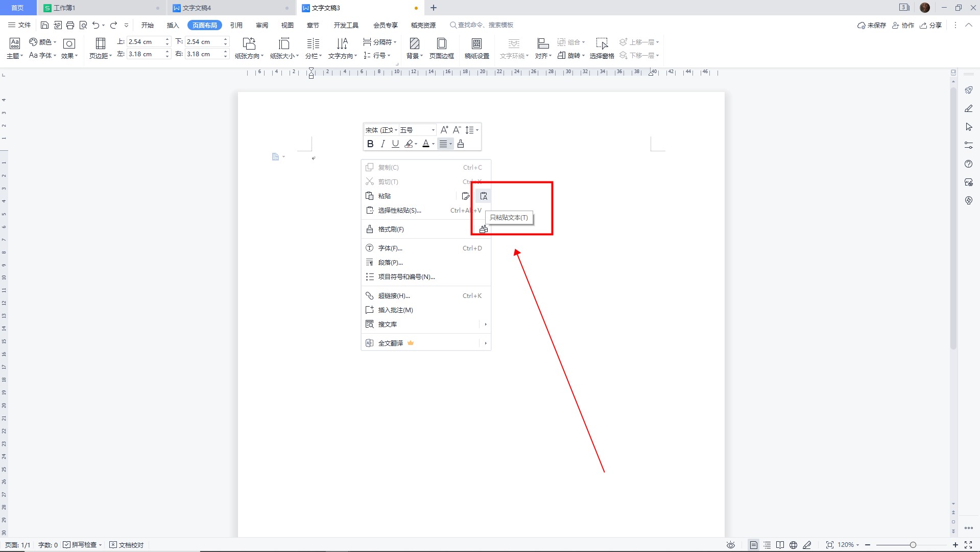Viewport: 980px width, 552px height.
Task: Click the paste text only icon
Action: pos(483,196)
